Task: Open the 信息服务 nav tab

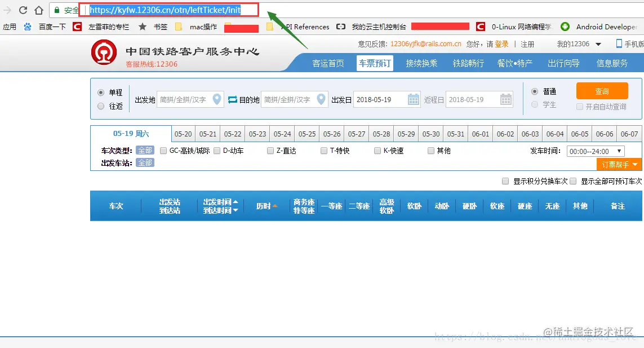Action: [612, 63]
